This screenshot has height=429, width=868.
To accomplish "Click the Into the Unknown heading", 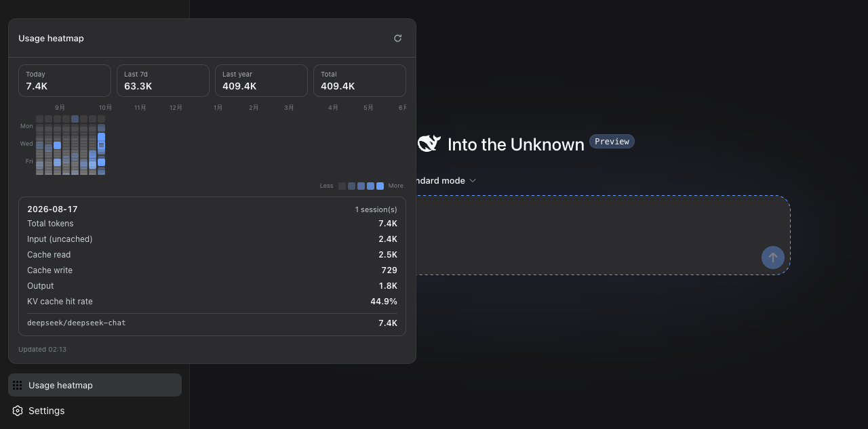I will coord(516,144).
